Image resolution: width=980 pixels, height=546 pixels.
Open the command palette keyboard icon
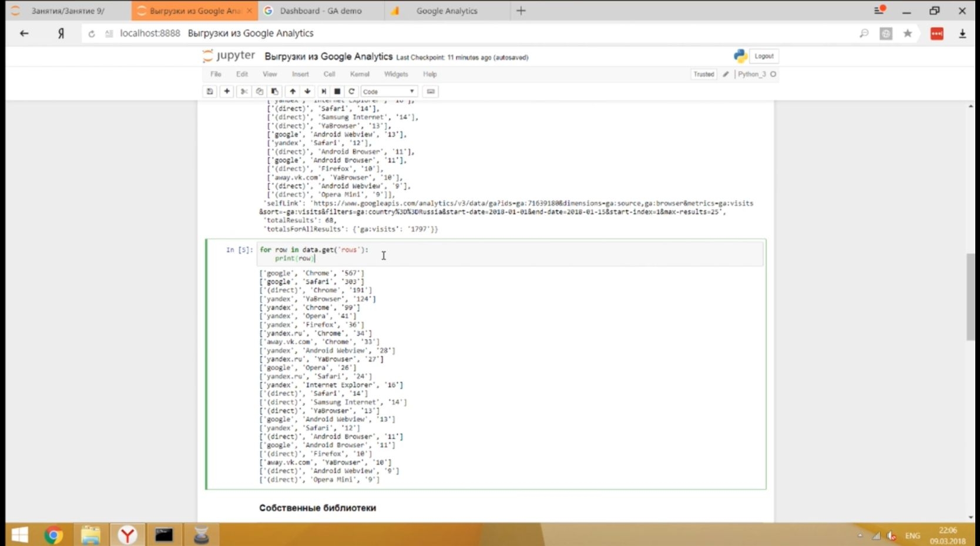coord(431,92)
